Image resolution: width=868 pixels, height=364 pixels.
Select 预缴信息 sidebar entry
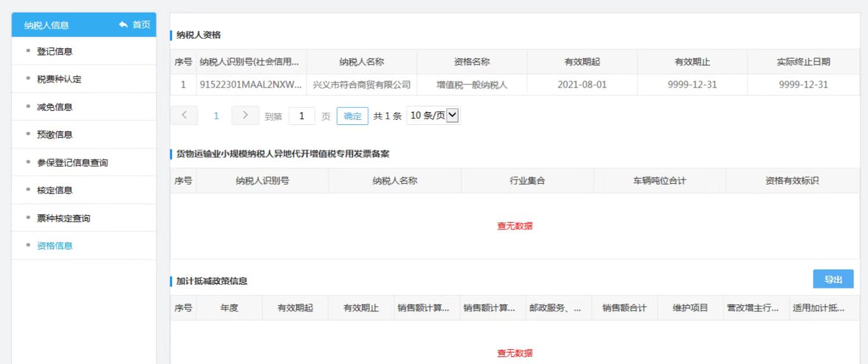(x=54, y=134)
